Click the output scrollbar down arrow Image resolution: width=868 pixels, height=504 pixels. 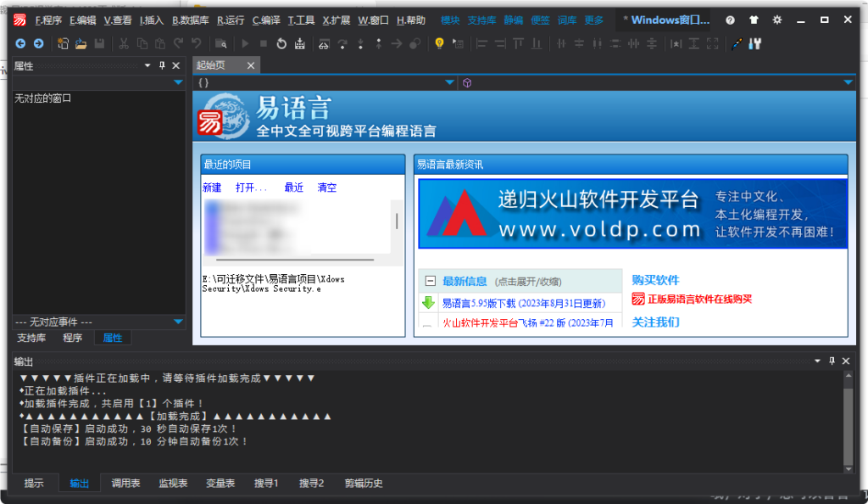[x=848, y=468]
